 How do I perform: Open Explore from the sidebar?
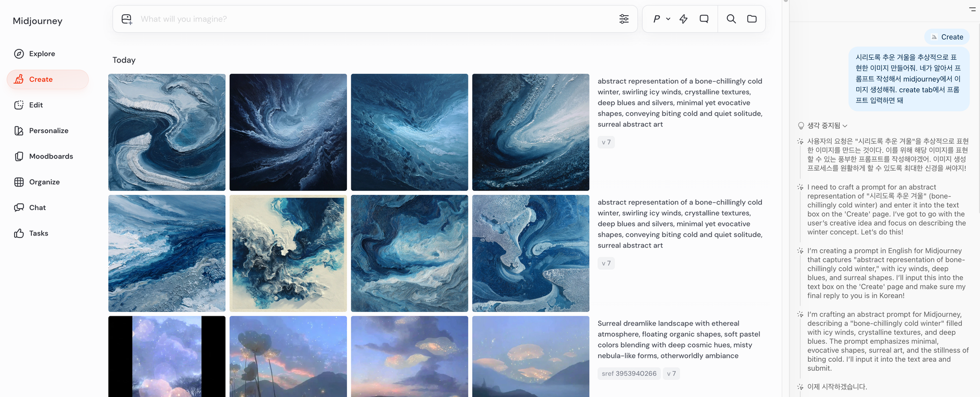pos(42,54)
